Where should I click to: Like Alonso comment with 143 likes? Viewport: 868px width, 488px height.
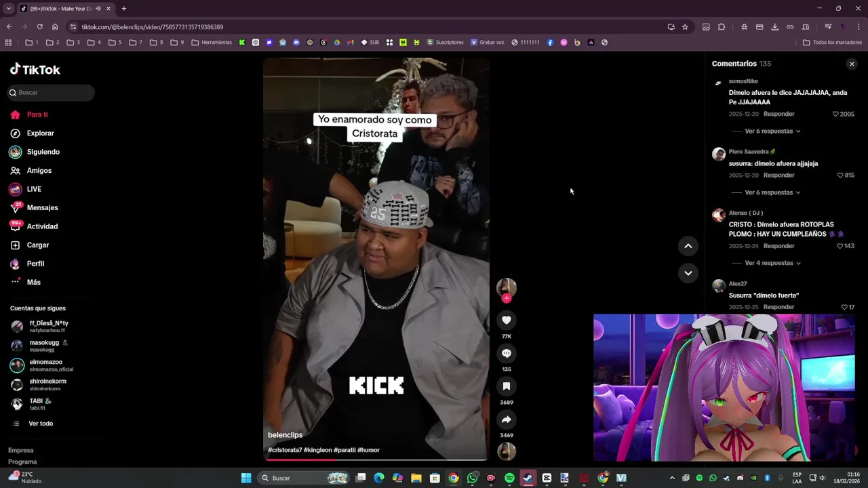pyautogui.click(x=840, y=246)
